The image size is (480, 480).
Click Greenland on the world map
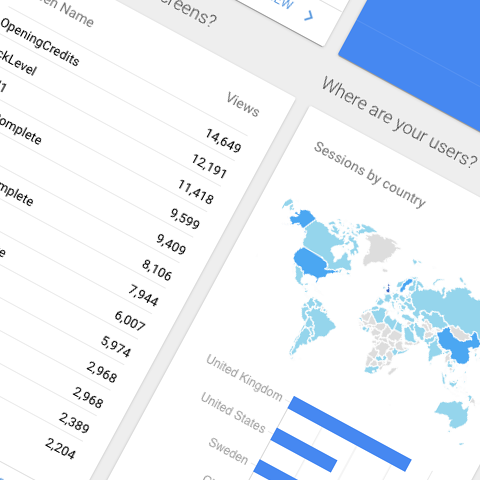click(380, 248)
